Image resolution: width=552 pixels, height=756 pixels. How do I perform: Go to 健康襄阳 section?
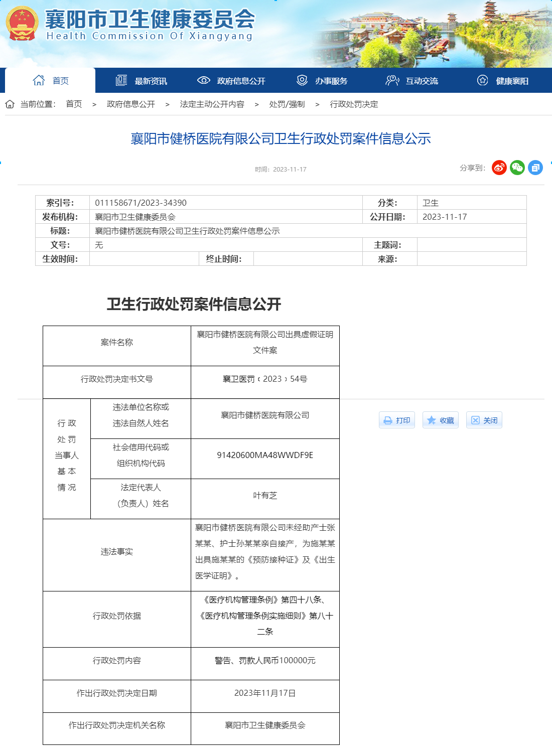point(502,80)
